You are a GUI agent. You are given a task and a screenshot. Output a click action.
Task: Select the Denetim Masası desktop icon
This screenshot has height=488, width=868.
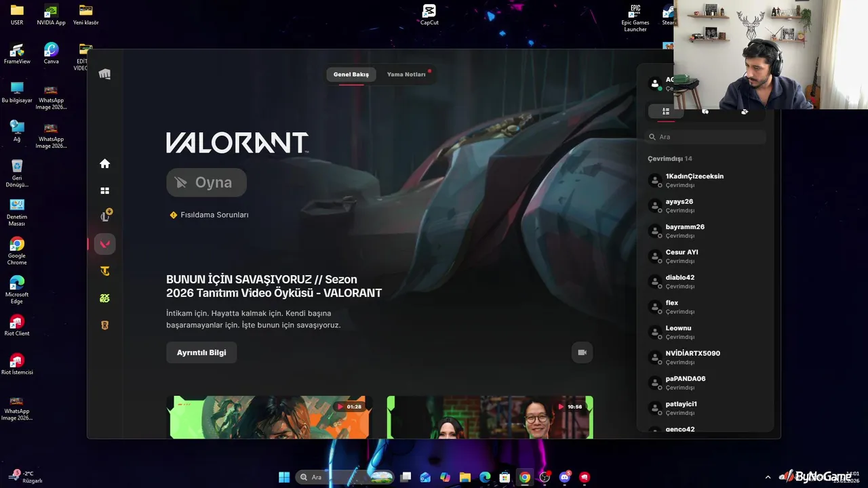[x=17, y=212]
